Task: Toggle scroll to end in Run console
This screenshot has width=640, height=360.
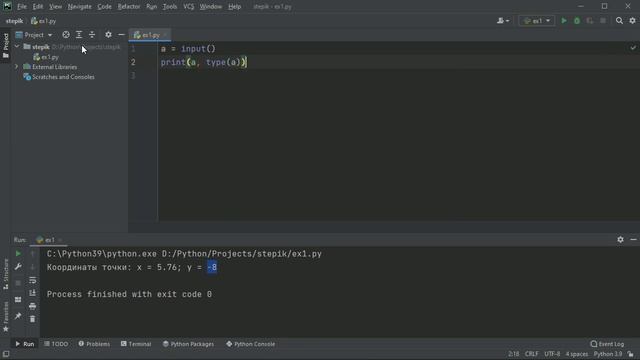Action: pos(33,293)
